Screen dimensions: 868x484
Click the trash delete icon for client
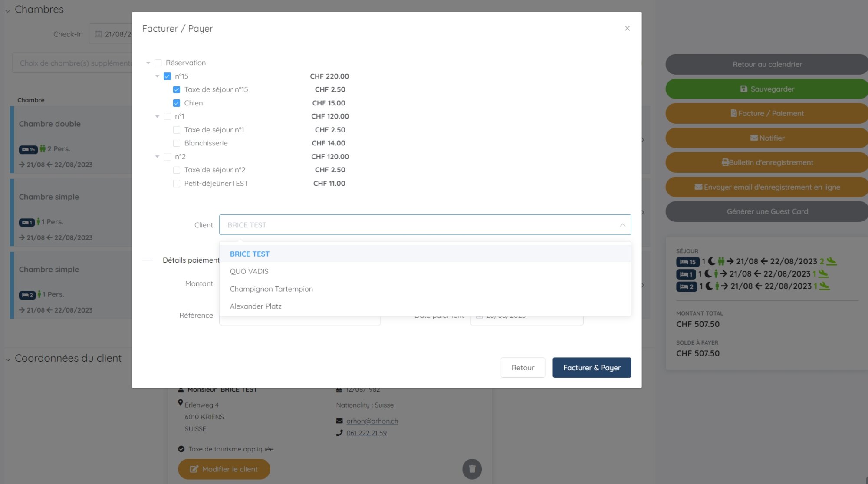tap(472, 469)
